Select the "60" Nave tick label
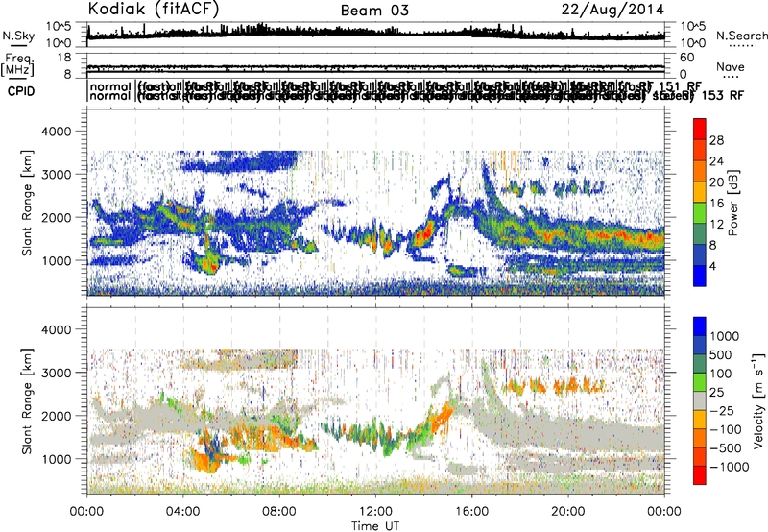Screen dimensions: 768x532 [x=687, y=58]
